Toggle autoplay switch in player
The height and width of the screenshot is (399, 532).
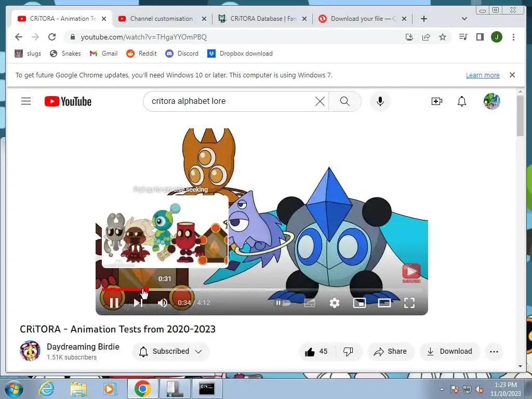point(283,303)
